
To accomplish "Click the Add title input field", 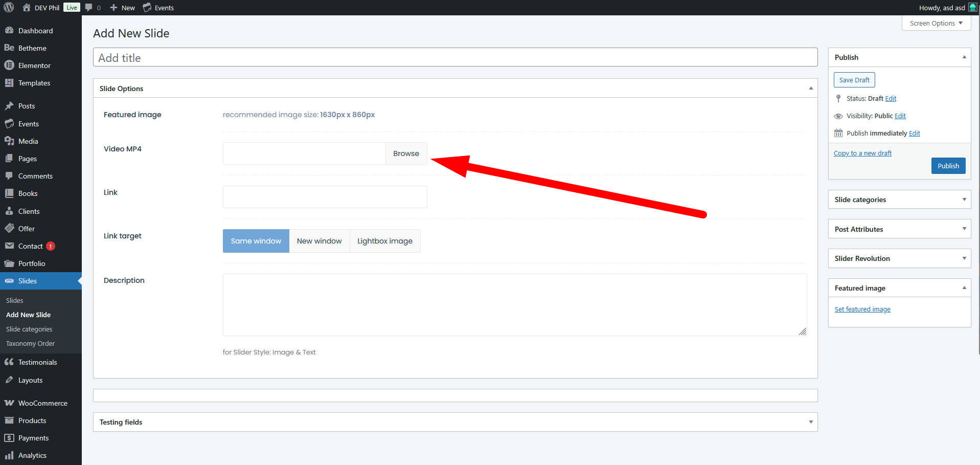I will [455, 58].
